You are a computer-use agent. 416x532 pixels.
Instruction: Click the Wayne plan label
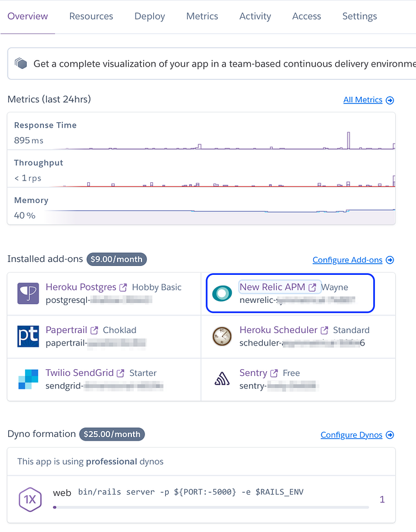335,287
